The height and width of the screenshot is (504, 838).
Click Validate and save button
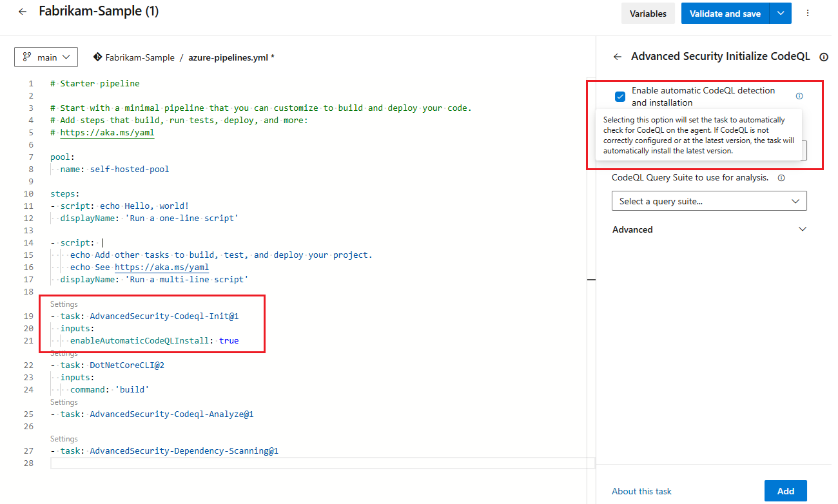(x=725, y=14)
